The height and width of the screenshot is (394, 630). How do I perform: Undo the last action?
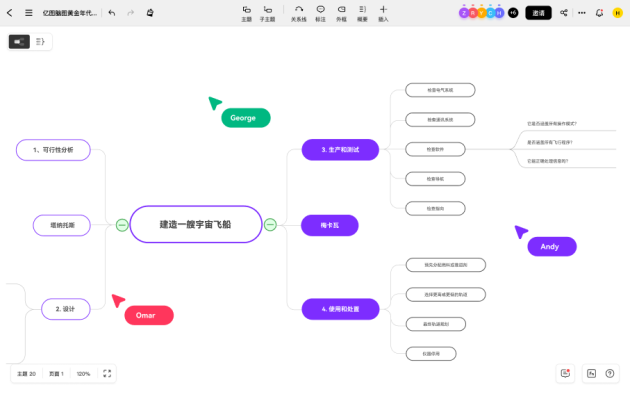(112, 13)
